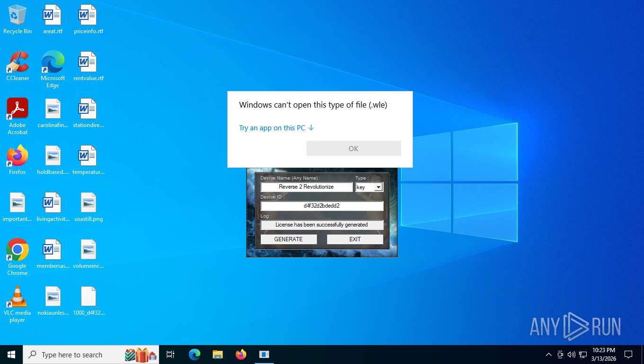
Task: Select the stationdire document icon
Action: (89, 113)
